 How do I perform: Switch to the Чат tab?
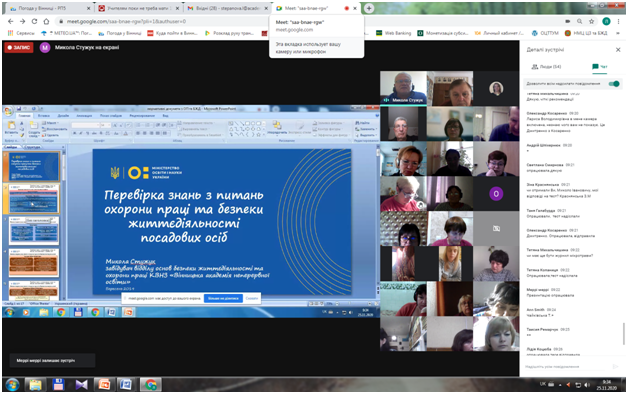coord(600,66)
